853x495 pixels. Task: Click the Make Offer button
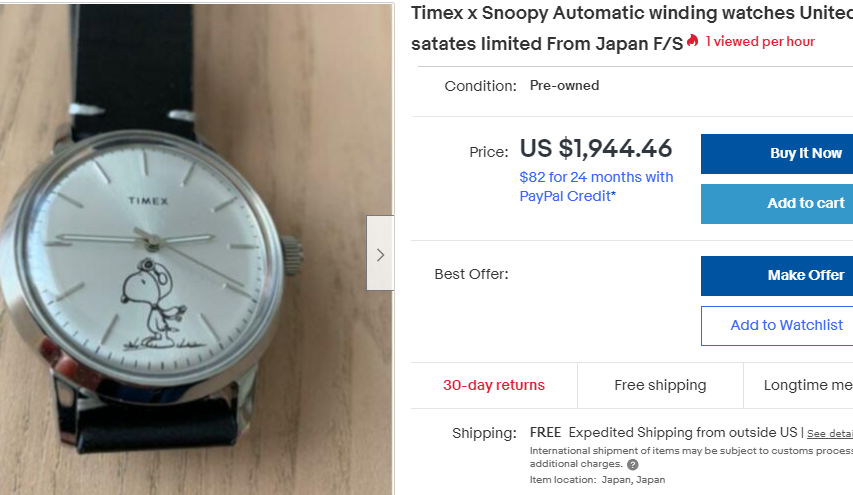[x=776, y=275]
